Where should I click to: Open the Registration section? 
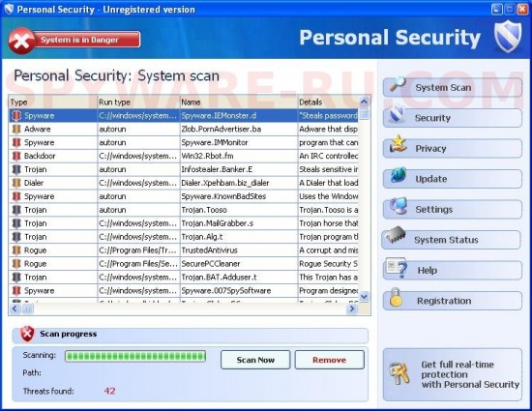click(453, 301)
